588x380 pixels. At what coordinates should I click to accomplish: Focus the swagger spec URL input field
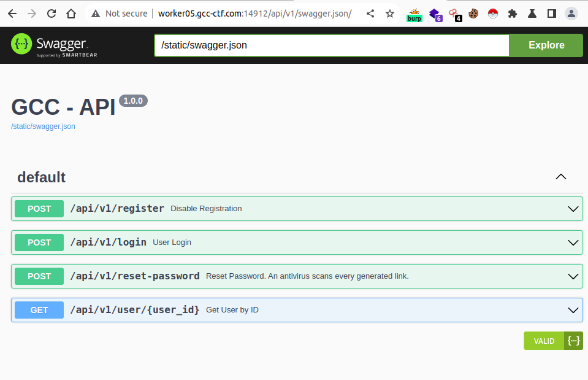(332, 45)
